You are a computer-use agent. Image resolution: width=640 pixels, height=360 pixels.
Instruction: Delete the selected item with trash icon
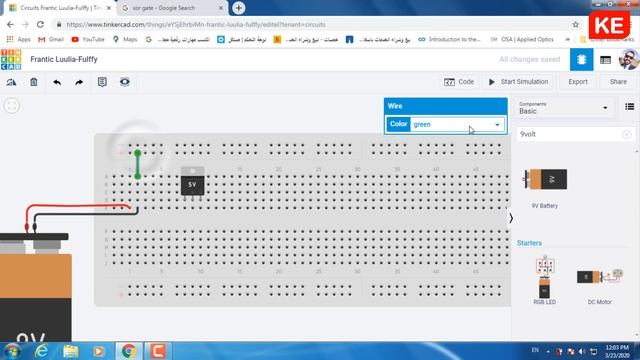pyautogui.click(x=33, y=82)
